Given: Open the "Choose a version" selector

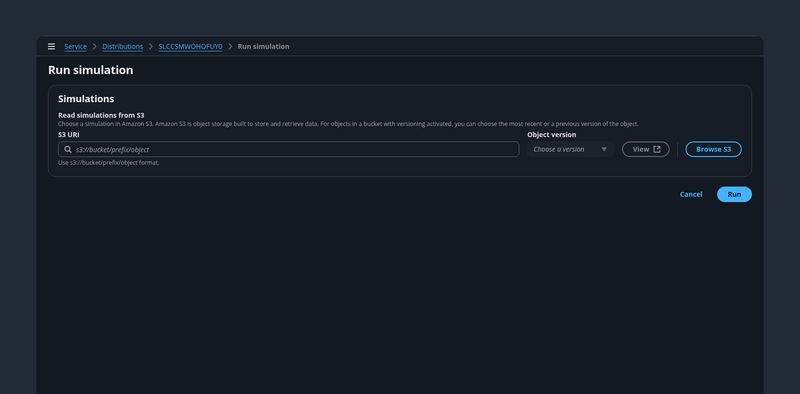Looking at the screenshot, I should click(x=570, y=150).
